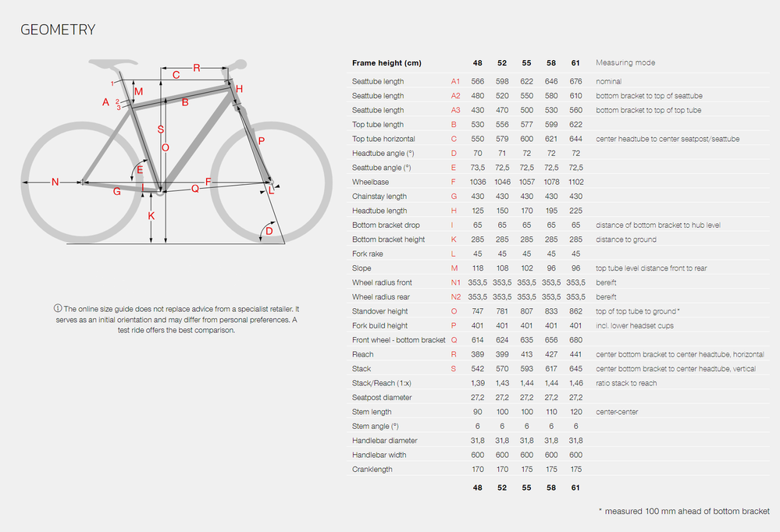The height and width of the screenshot is (532, 780).
Task: Click the red letter D headtube angle marker
Action: [269, 231]
